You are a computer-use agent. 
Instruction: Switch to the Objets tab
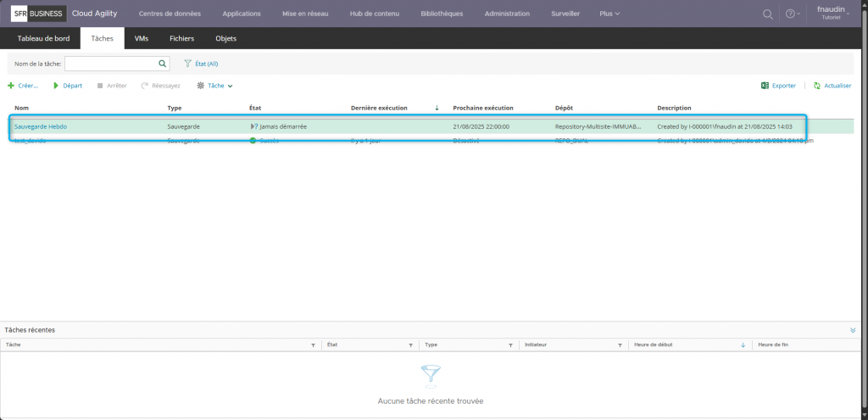pyautogui.click(x=225, y=38)
